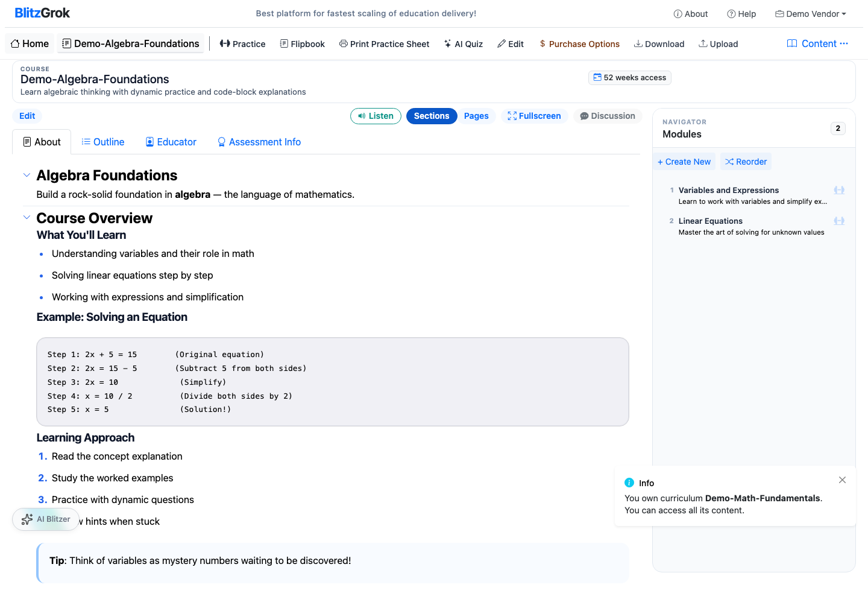Click practice icon beside Linear Equations

click(x=839, y=221)
